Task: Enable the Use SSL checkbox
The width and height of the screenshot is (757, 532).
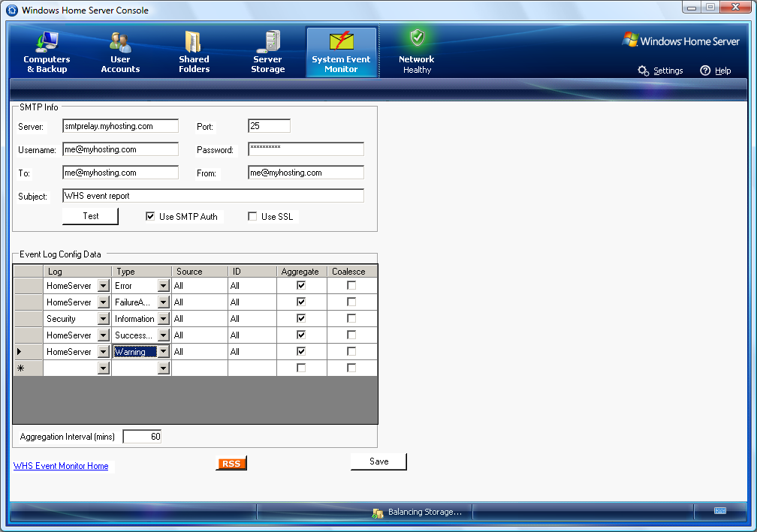Action: coord(252,216)
